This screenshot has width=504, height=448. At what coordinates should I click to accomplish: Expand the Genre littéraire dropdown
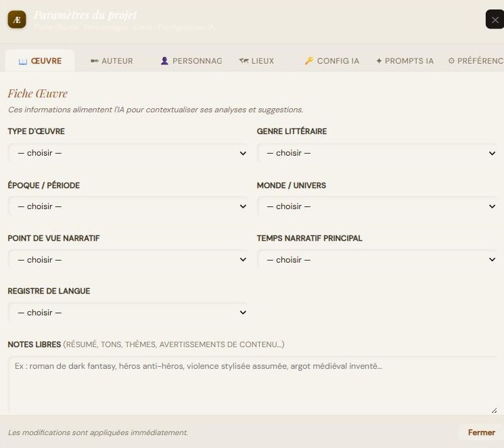[x=377, y=153]
